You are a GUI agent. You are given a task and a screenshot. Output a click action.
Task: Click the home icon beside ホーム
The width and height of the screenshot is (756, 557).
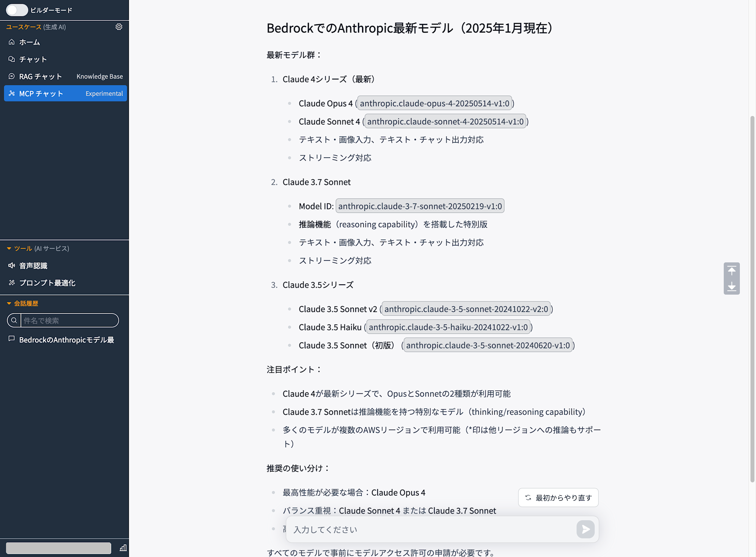tap(12, 42)
